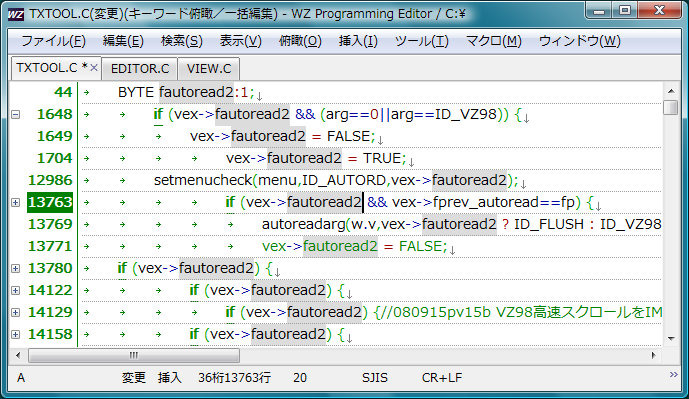Click line number 1704
The width and height of the screenshot is (689, 399).
pyautogui.click(x=54, y=158)
